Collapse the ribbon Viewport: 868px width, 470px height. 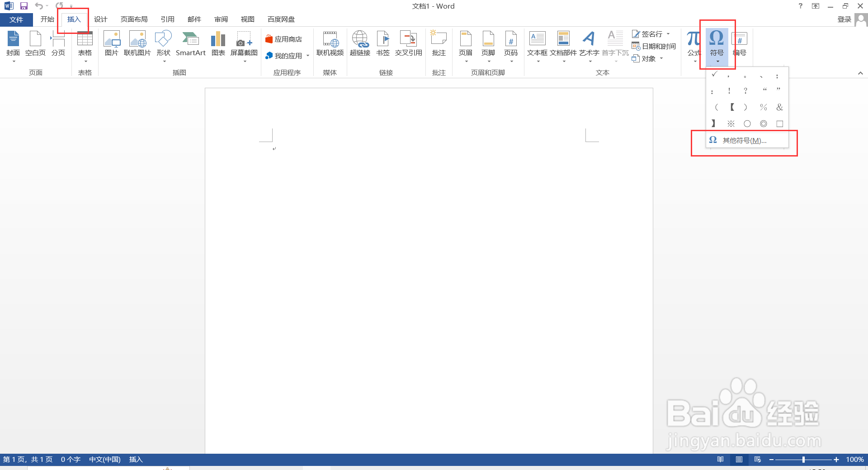pyautogui.click(x=860, y=73)
